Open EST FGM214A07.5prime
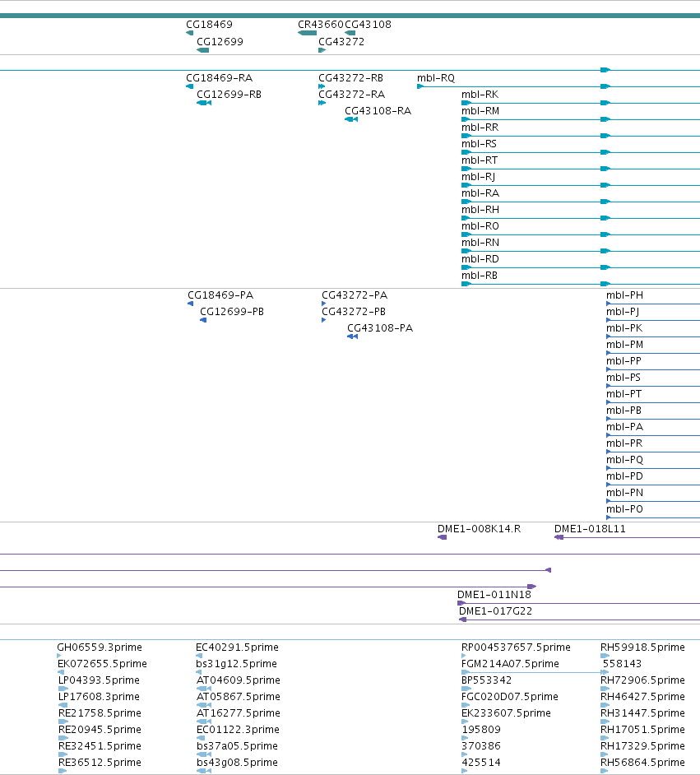This screenshot has width=700, height=775. [510, 663]
